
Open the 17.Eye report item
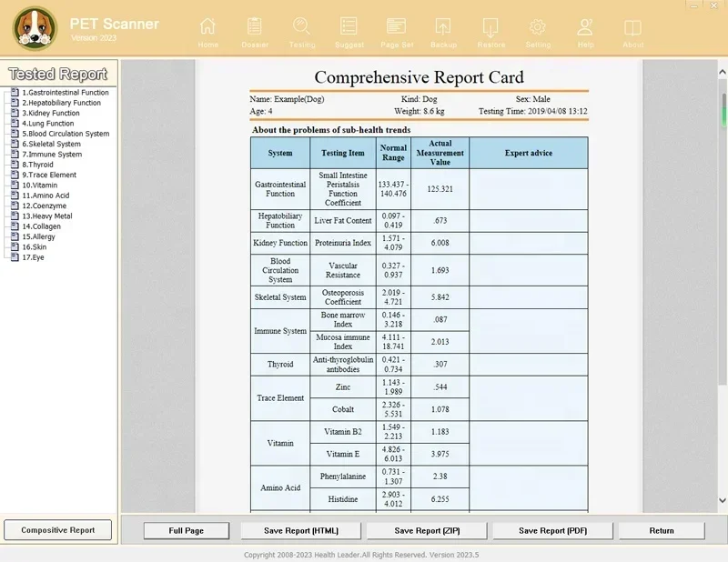33,257
